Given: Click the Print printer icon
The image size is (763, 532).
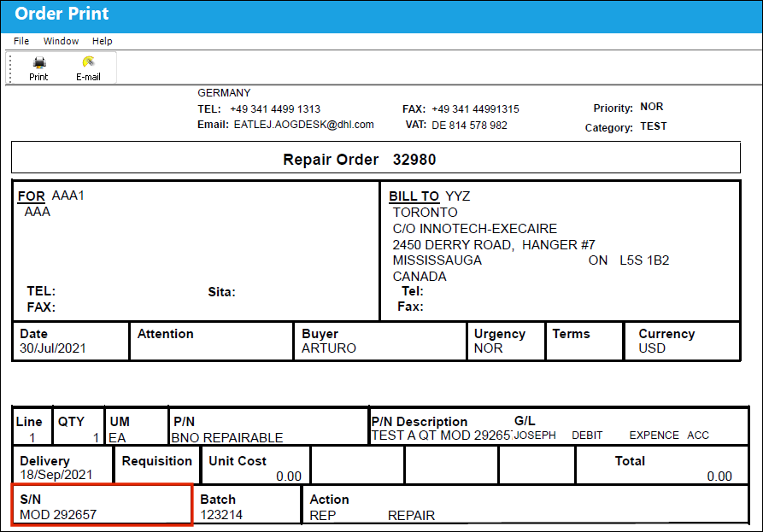Looking at the screenshot, I should (x=39, y=62).
